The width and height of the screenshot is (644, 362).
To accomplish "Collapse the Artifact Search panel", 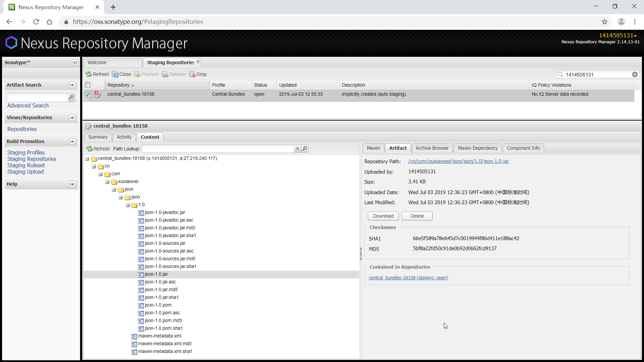I will point(72,85).
